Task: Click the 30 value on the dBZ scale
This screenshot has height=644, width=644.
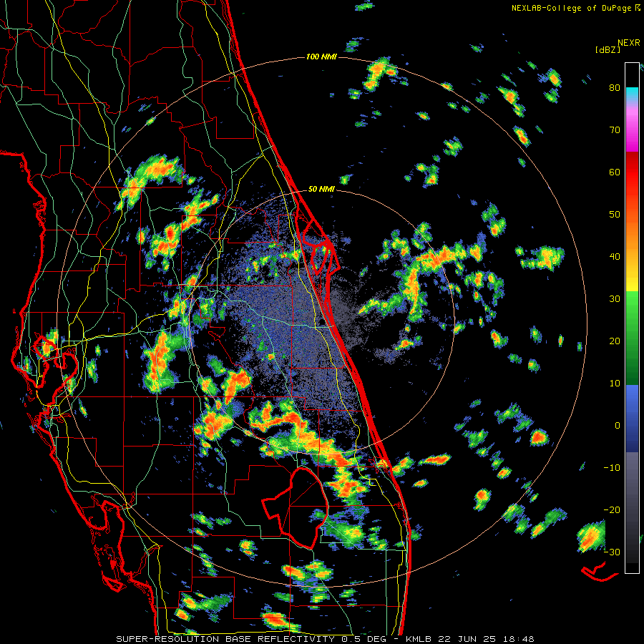Action: click(x=615, y=298)
